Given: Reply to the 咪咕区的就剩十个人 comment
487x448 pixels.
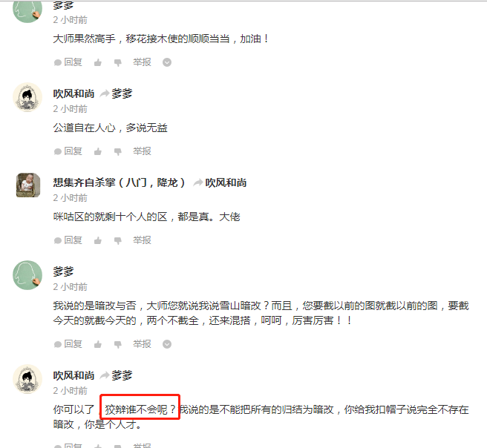Looking at the screenshot, I should (68, 240).
